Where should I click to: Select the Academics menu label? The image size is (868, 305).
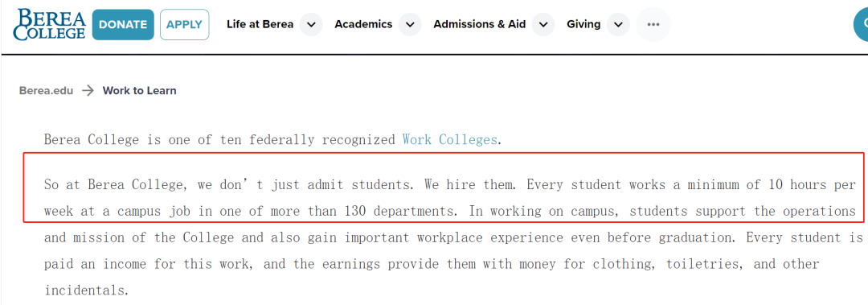point(363,24)
